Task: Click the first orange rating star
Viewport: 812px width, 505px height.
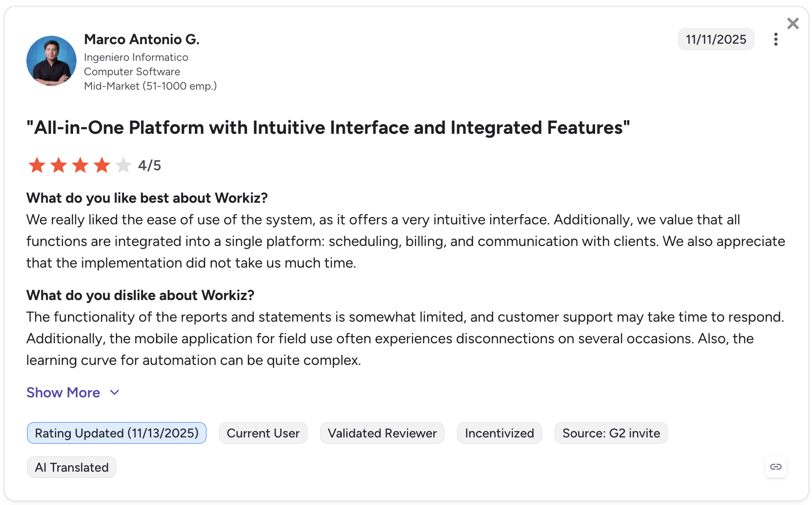Action: (x=37, y=165)
